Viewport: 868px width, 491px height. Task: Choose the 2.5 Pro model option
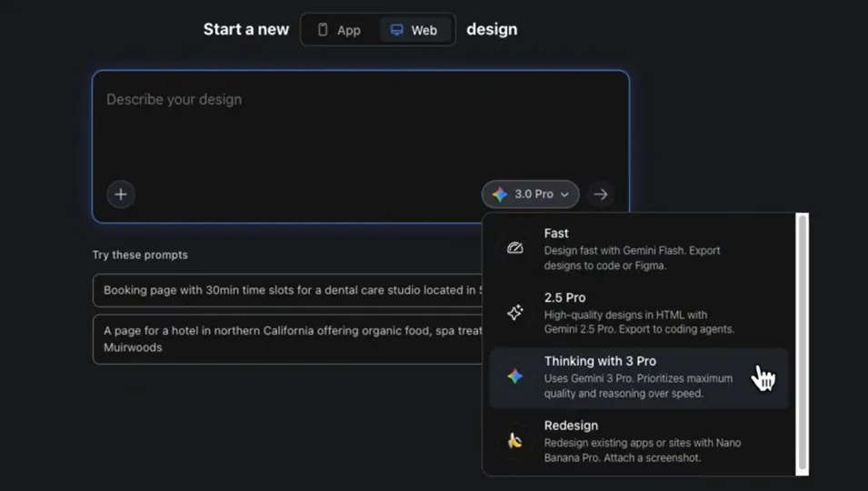(x=639, y=313)
